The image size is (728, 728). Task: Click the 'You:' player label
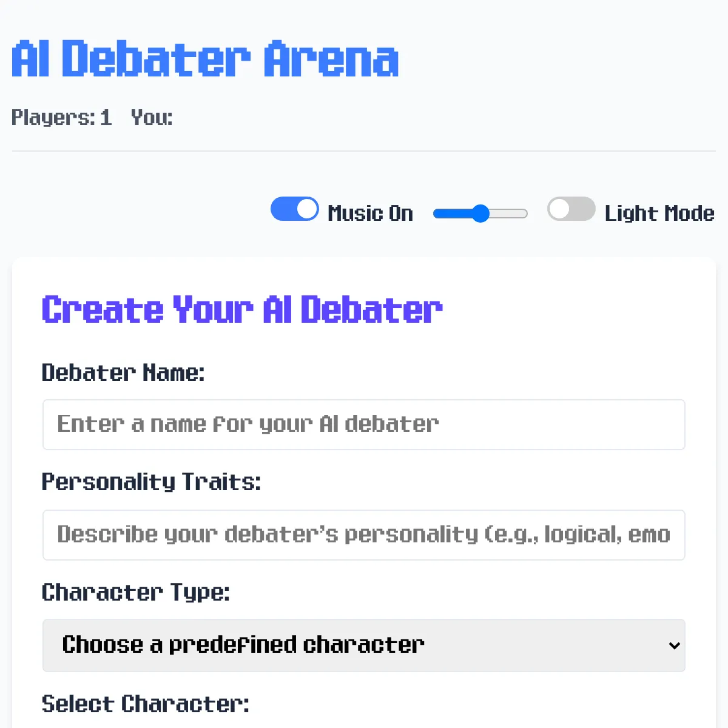click(x=152, y=117)
